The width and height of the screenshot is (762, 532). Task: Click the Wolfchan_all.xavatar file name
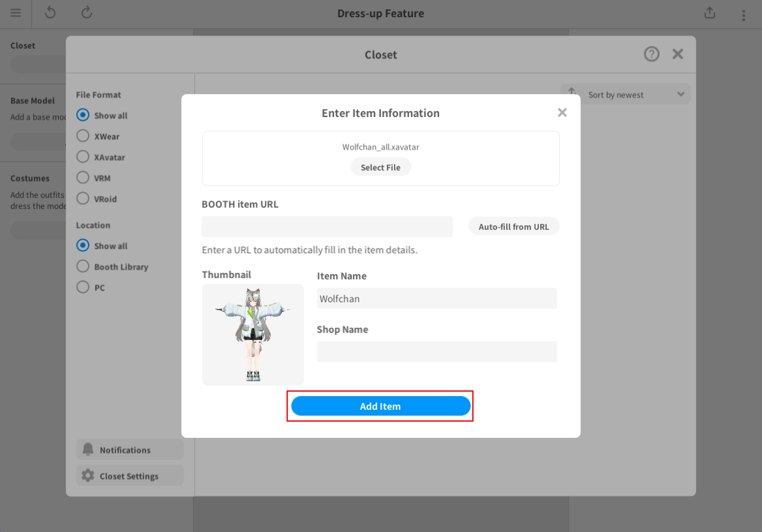tap(381, 147)
